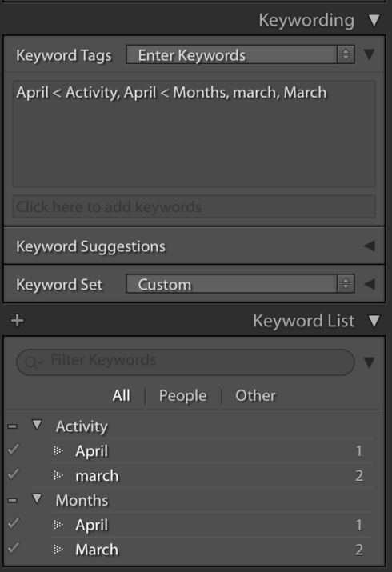Click the tag icon beside capitalized March

(x=58, y=549)
